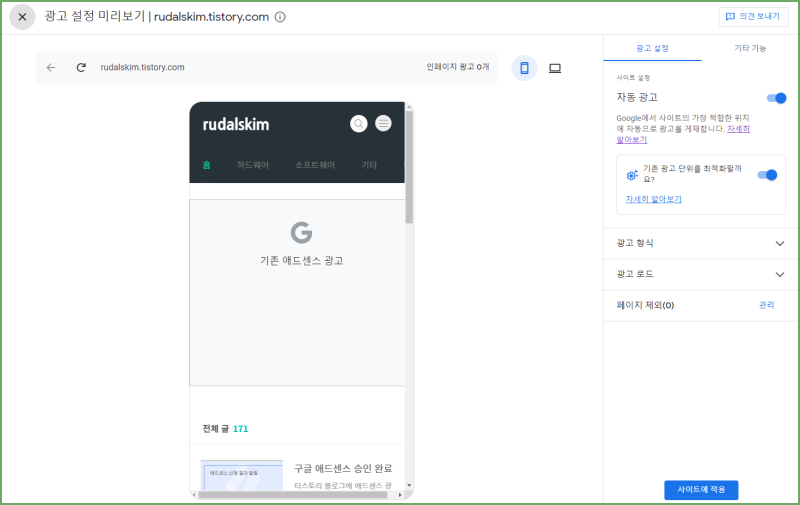Toggle the 자동 광고 switch

(777, 98)
